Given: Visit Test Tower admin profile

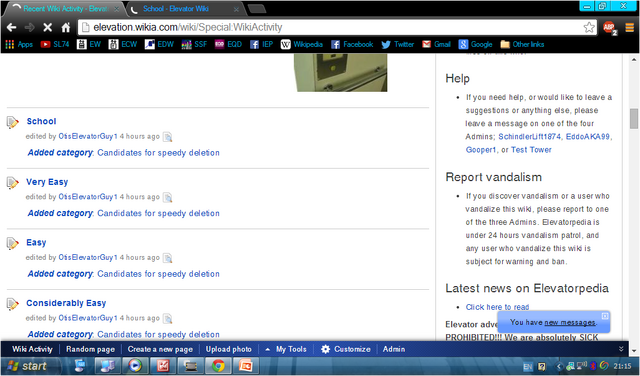Looking at the screenshot, I should pyautogui.click(x=531, y=150).
